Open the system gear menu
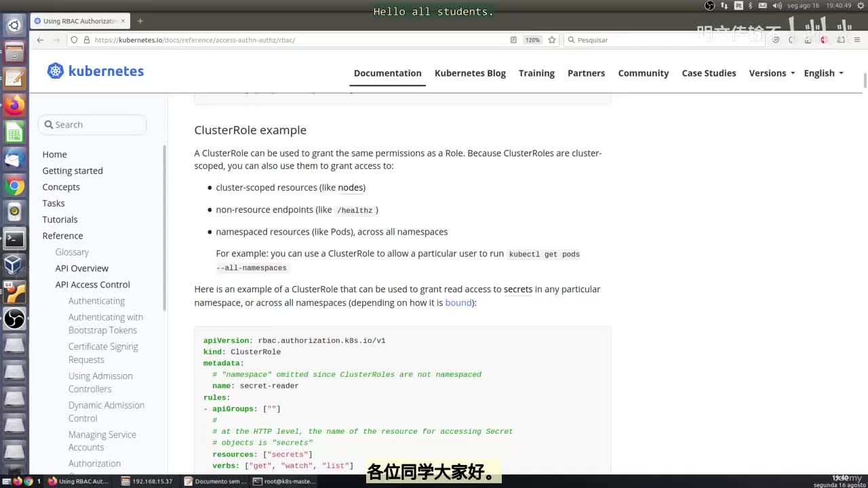The image size is (868, 488). 860,5
